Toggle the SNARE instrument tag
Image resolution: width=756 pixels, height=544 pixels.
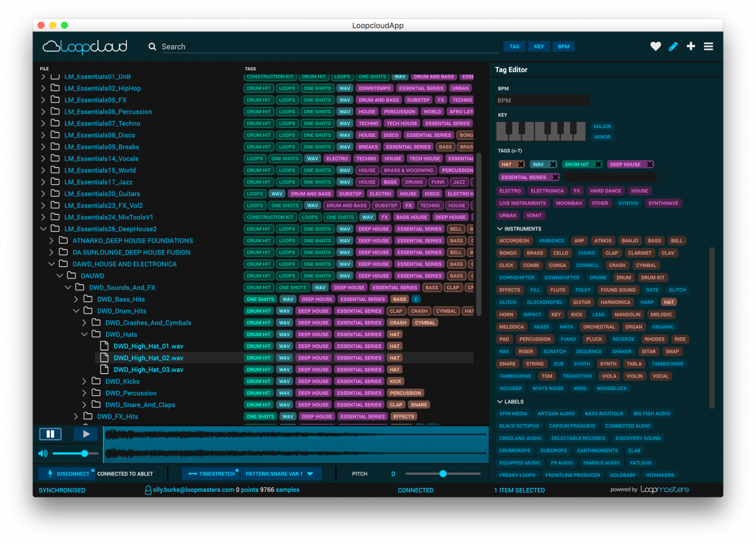click(x=507, y=364)
